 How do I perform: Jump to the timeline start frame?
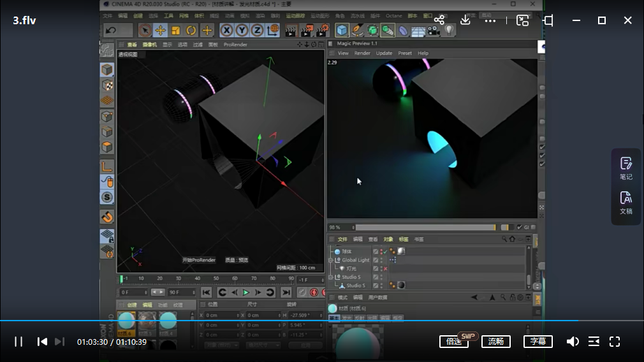tap(206, 293)
